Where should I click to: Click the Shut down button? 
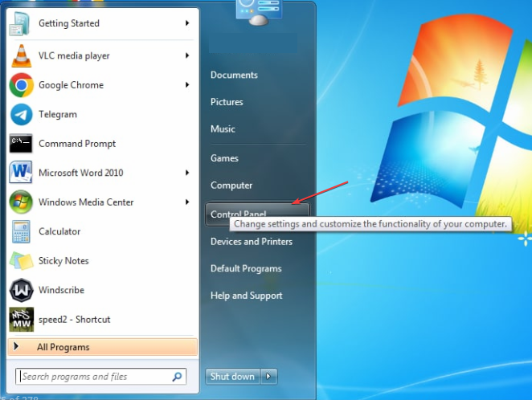(232, 376)
